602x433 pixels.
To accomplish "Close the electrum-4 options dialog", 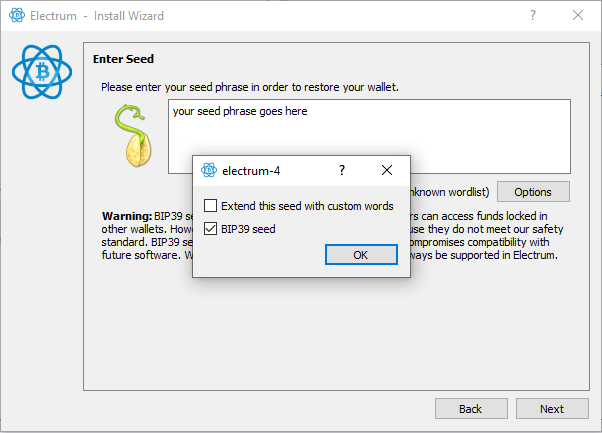I will click(387, 170).
